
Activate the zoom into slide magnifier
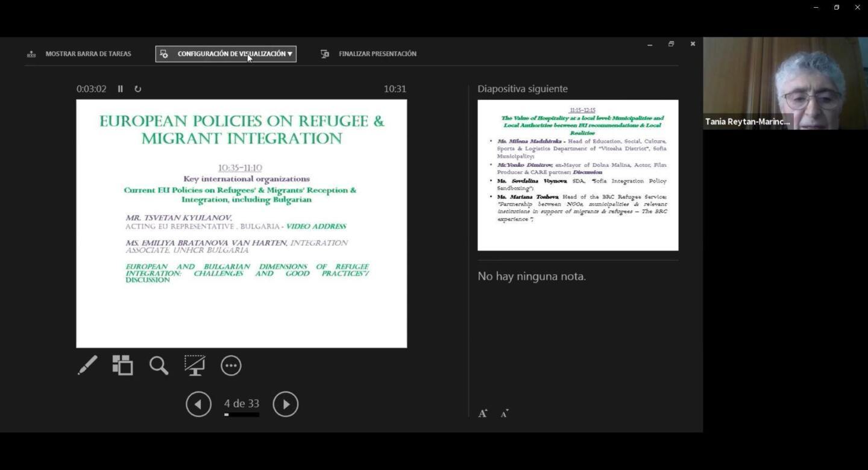(159, 365)
